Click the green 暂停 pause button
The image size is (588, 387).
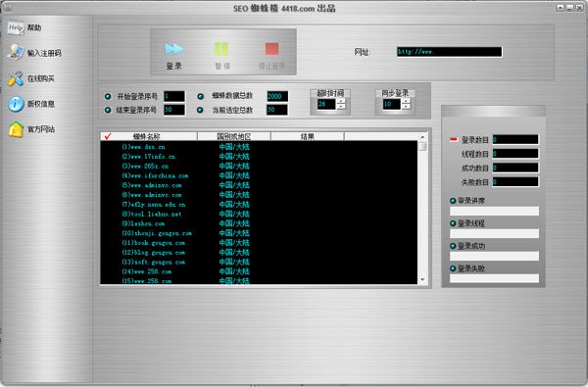(x=221, y=49)
